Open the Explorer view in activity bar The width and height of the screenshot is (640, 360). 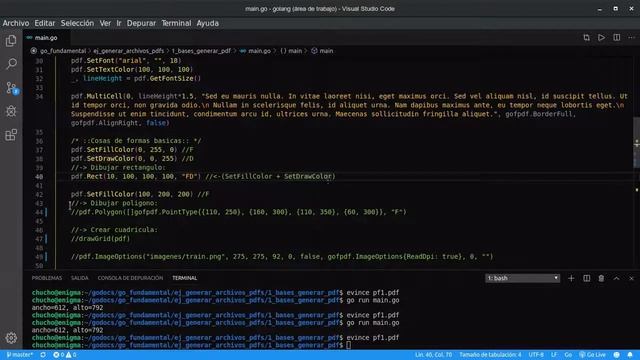(11, 41)
